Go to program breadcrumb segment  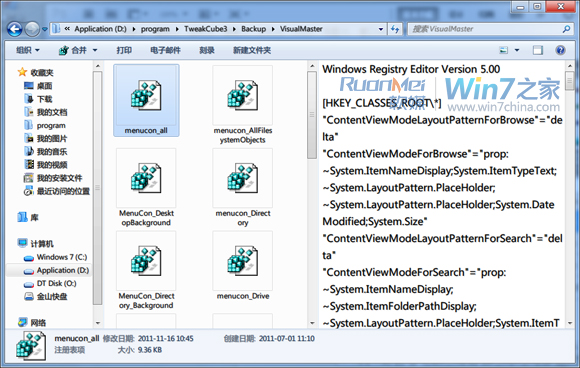(x=155, y=29)
